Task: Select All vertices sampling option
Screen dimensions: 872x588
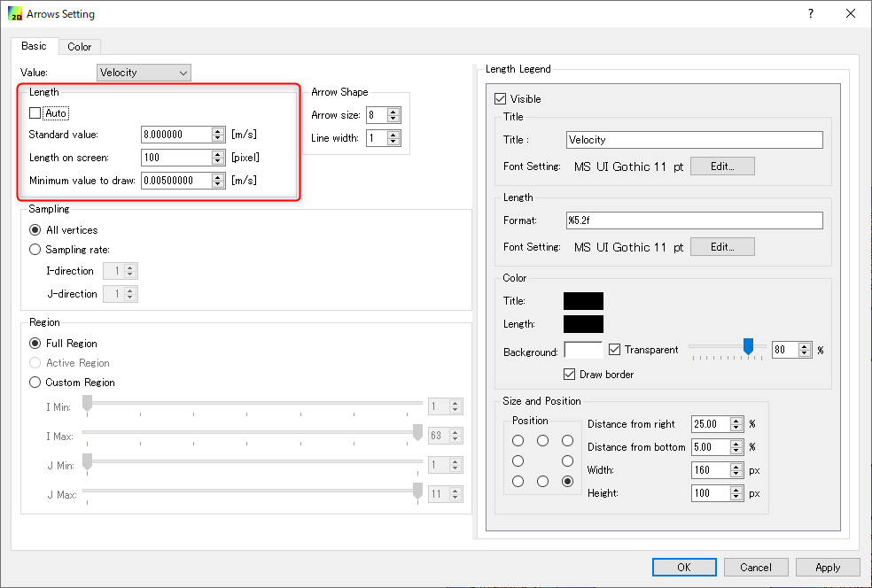Action: (35, 230)
